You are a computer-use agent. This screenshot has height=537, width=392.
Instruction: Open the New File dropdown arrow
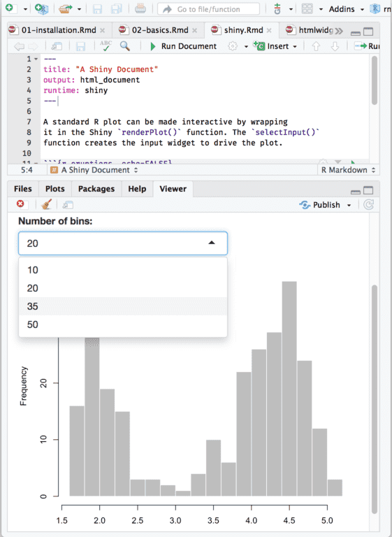25,9
